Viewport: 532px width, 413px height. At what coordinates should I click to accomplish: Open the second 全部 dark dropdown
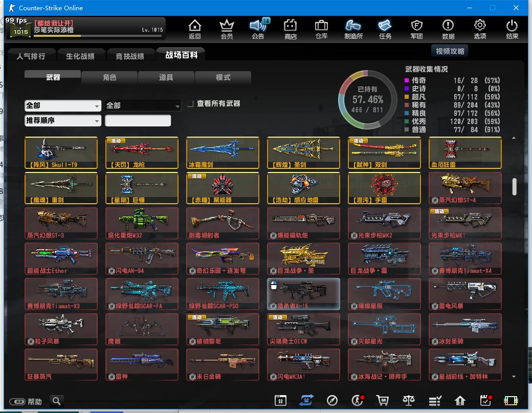[x=143, y=105]
